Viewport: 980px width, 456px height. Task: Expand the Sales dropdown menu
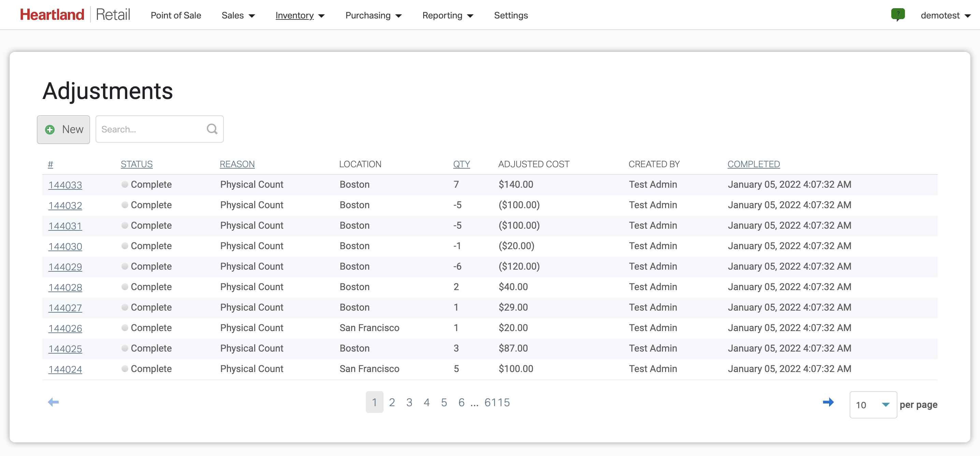pos(237,15)
